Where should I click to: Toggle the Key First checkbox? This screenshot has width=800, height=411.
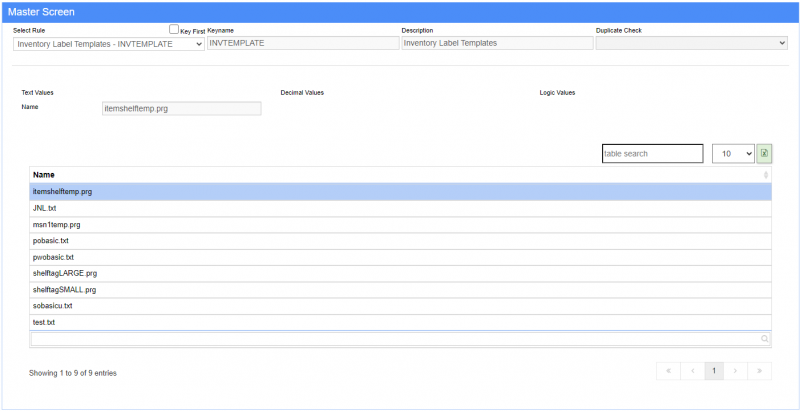(x=174, y=30)
